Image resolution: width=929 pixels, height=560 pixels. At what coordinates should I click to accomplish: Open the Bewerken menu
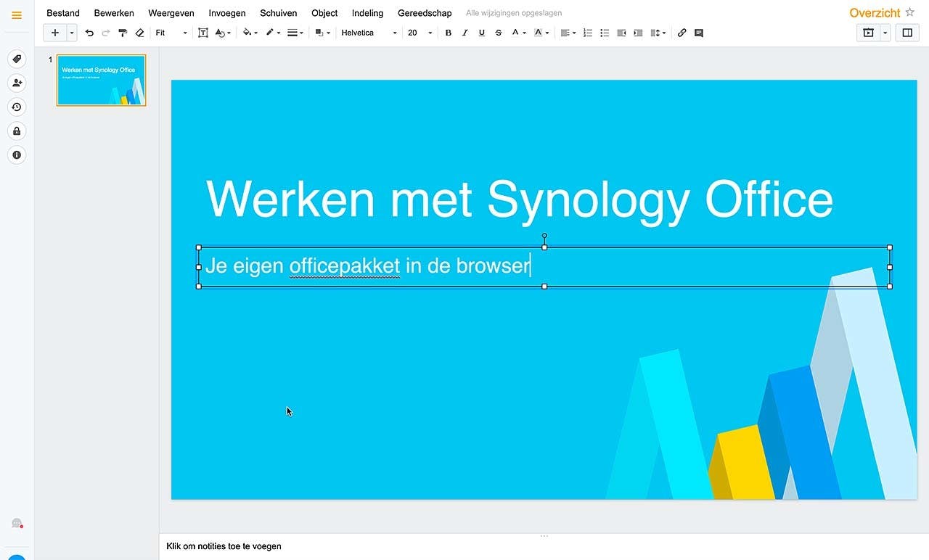[x=114, y=13]
